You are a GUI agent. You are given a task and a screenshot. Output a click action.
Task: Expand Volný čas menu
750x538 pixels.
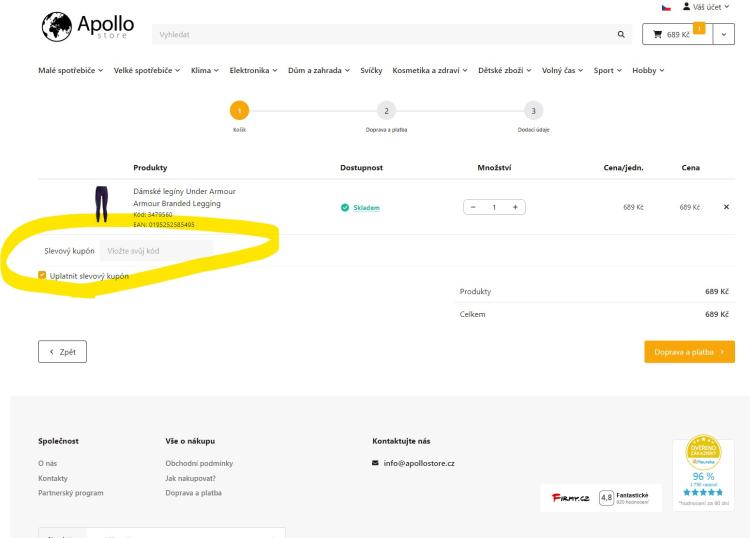coord(562,70)
